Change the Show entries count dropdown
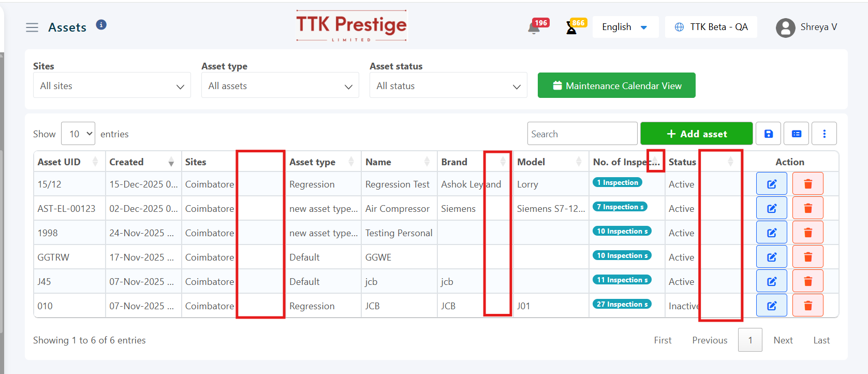 point(78,134)
